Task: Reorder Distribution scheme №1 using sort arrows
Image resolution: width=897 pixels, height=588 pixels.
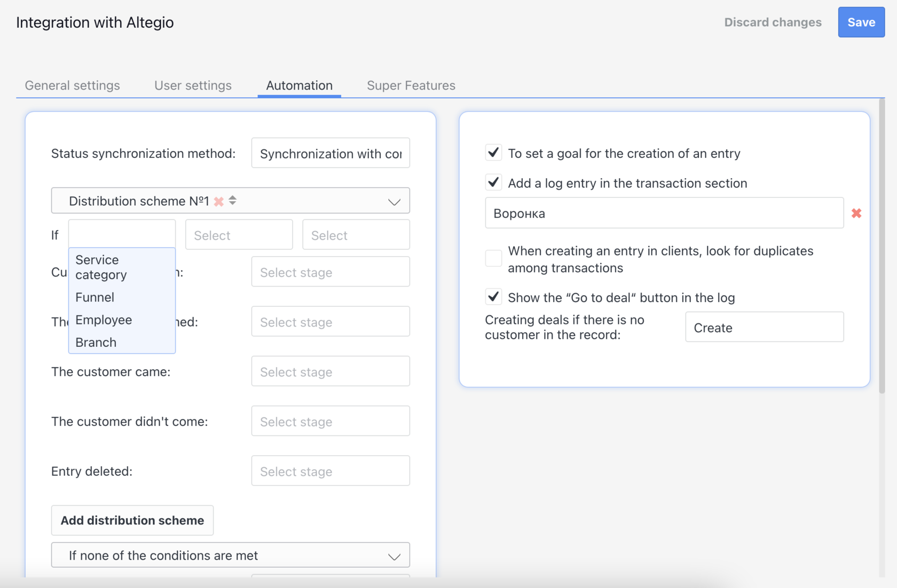Action: point(233,201)
